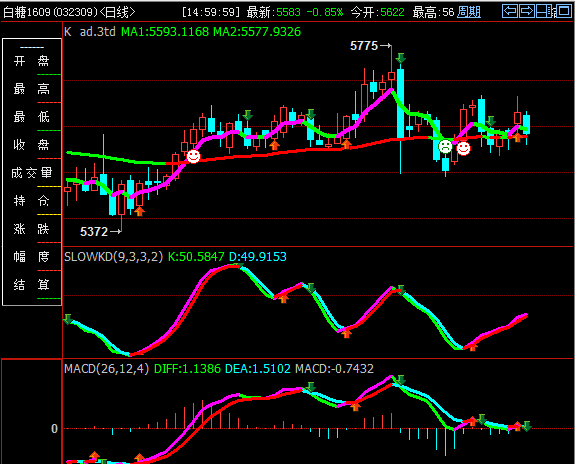Click the -0.85% change value
This screenshot has width=575, height=464.
click(x=325, y=12)
